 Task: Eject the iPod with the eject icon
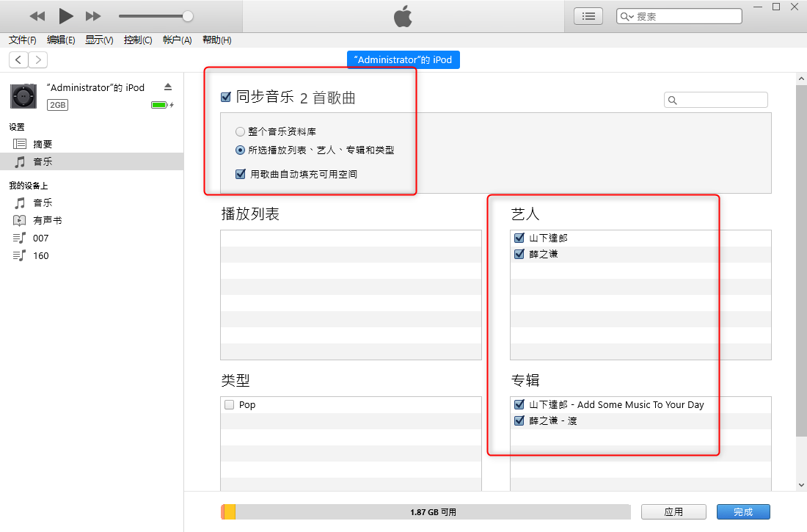click(168, 87)
